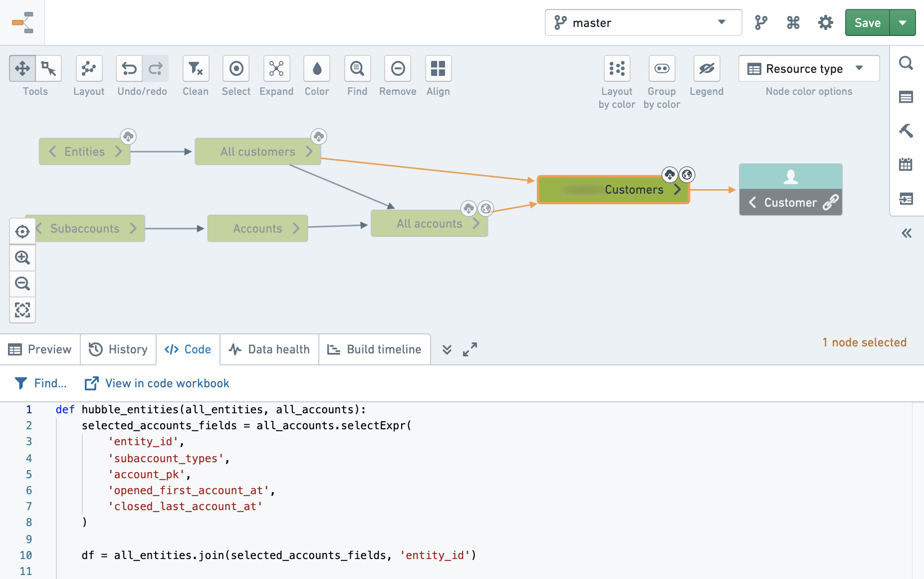Image resolution: width=924 pixels, height=579 pixels.
Task: Open the settings gear
Action: point(826,22)
